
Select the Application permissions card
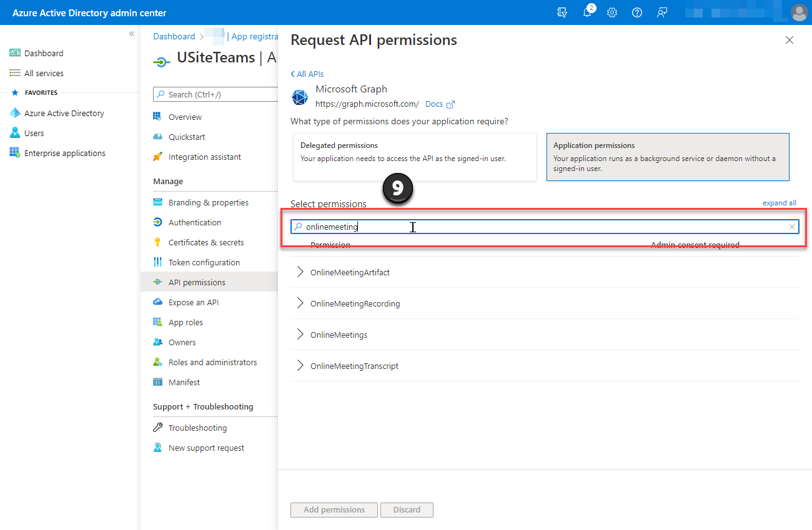coord(668,157)
